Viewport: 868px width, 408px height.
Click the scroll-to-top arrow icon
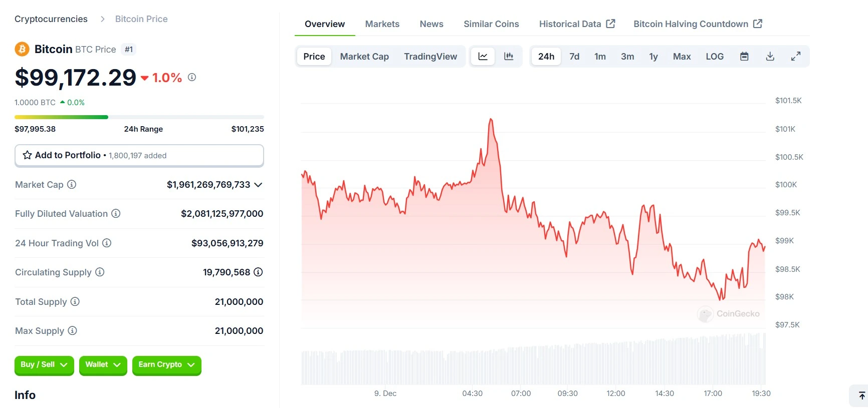(x=861, y=396)
